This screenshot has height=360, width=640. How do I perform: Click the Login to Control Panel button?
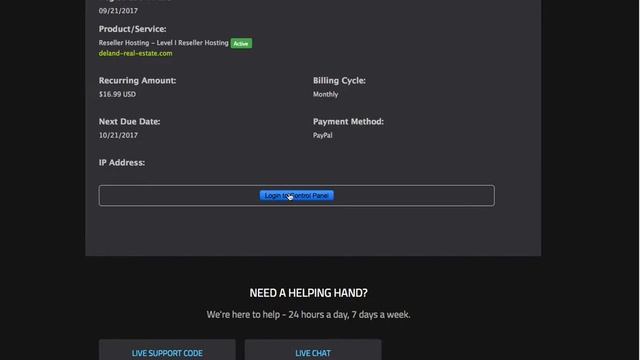(x=297, y=196)
